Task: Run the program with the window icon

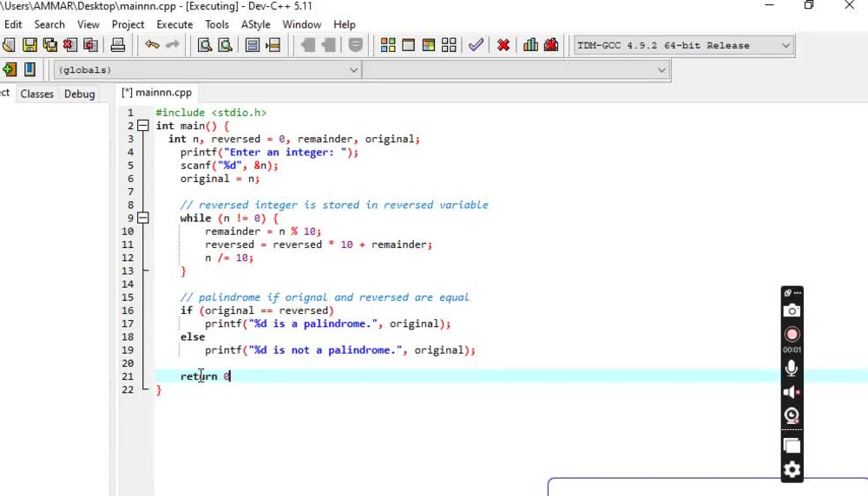Action: tap(409, 45)
